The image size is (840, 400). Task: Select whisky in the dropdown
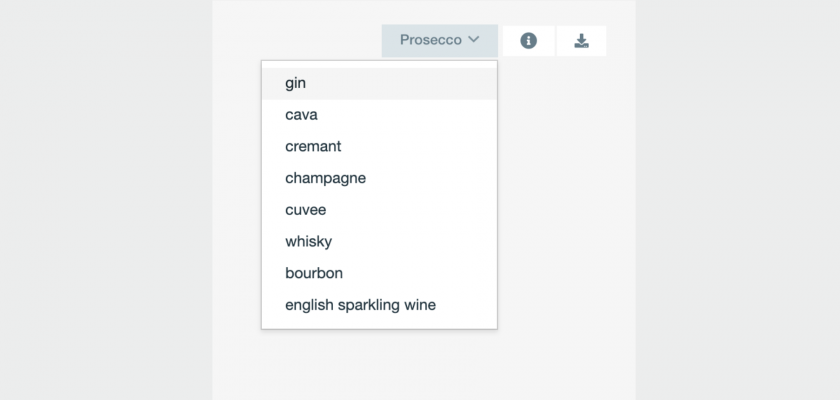click(x=308, y=241)
